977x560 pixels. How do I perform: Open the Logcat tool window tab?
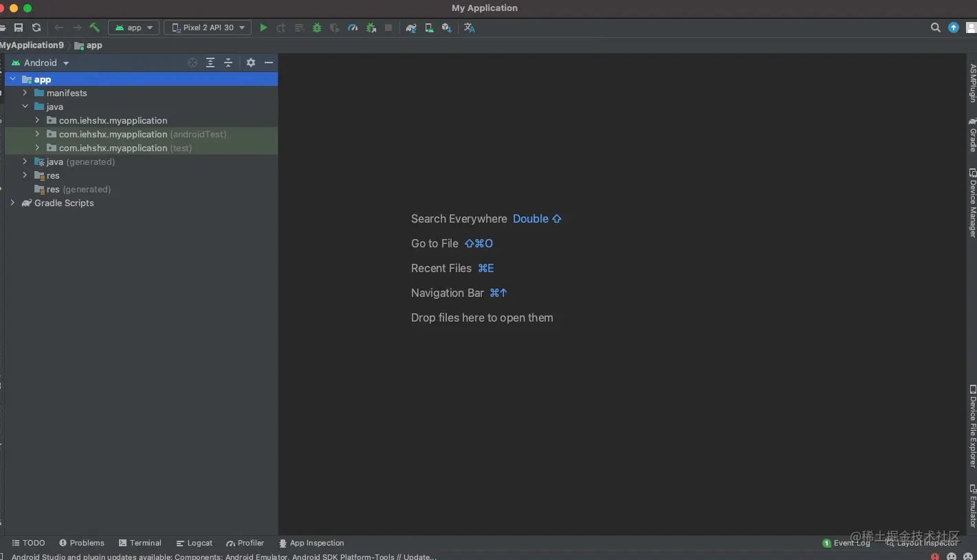(x=194, y=543)
